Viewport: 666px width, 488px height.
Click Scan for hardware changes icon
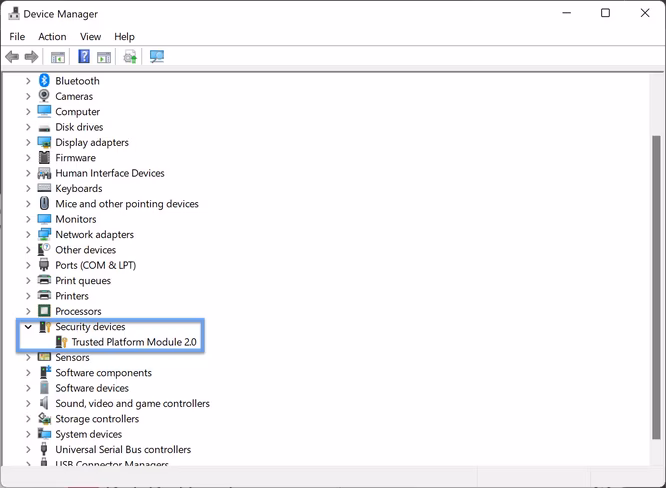157,56
